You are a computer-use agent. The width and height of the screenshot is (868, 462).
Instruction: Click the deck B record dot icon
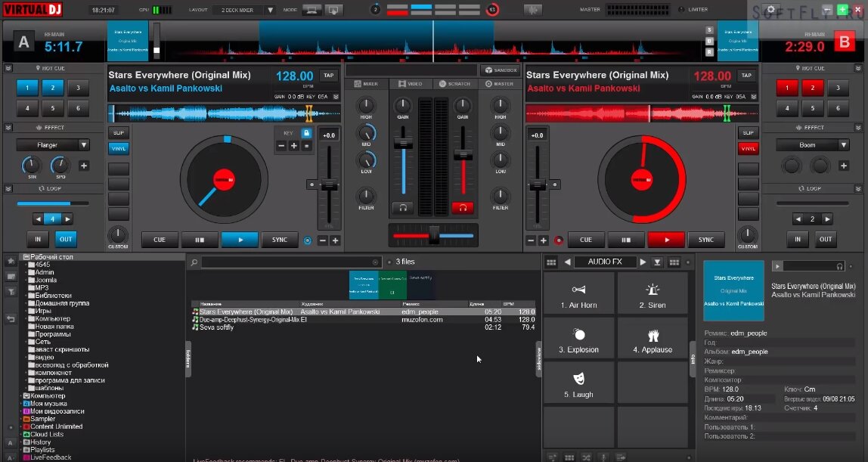[x=559, y=240]
